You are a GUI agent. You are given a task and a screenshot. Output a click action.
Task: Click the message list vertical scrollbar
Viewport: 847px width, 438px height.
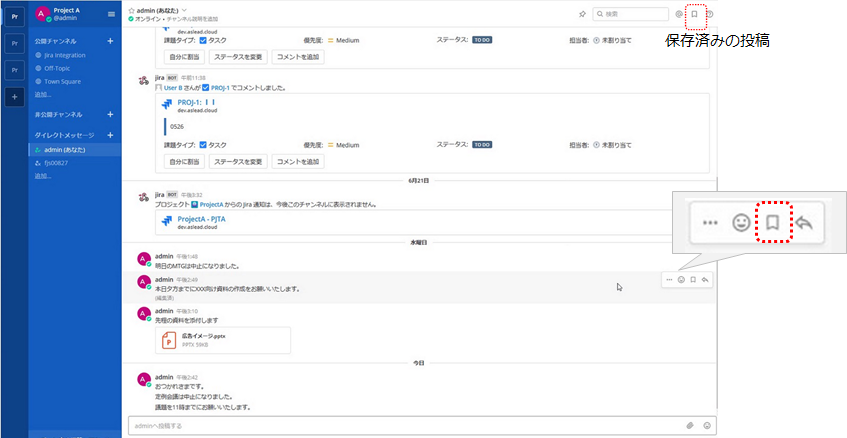pyautogui.click(x=717, y=292)
